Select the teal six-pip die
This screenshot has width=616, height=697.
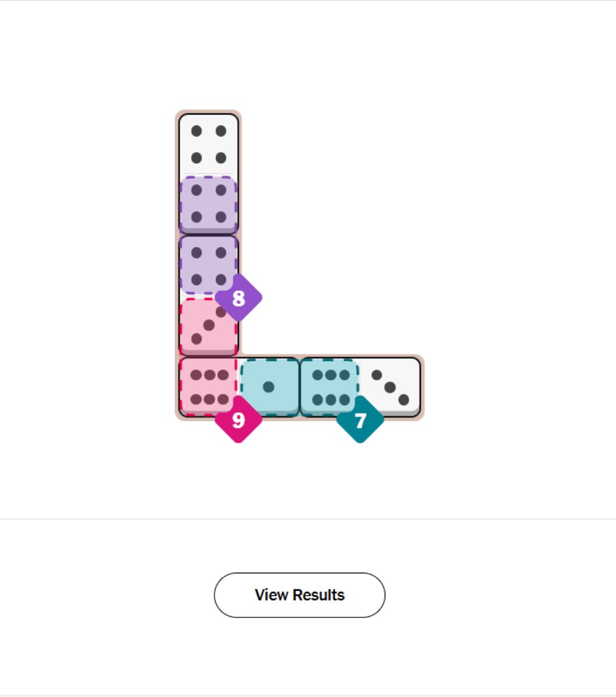(330, 387)
